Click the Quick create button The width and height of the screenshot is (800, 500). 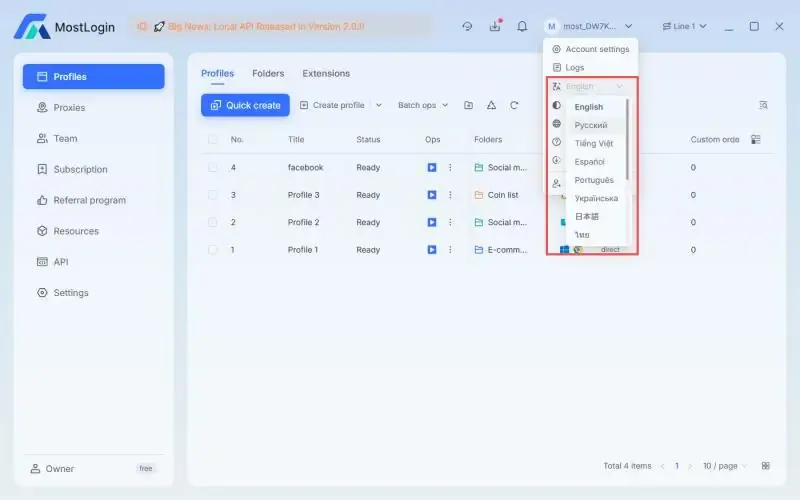point(245,105)
